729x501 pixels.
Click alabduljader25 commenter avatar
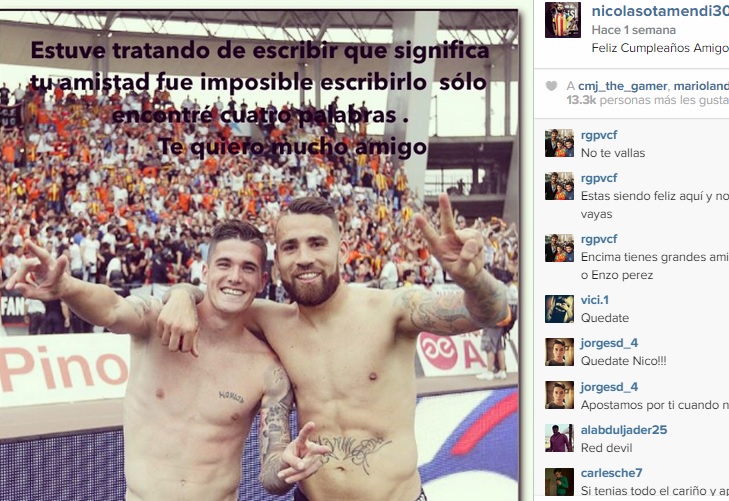point(559,438)
